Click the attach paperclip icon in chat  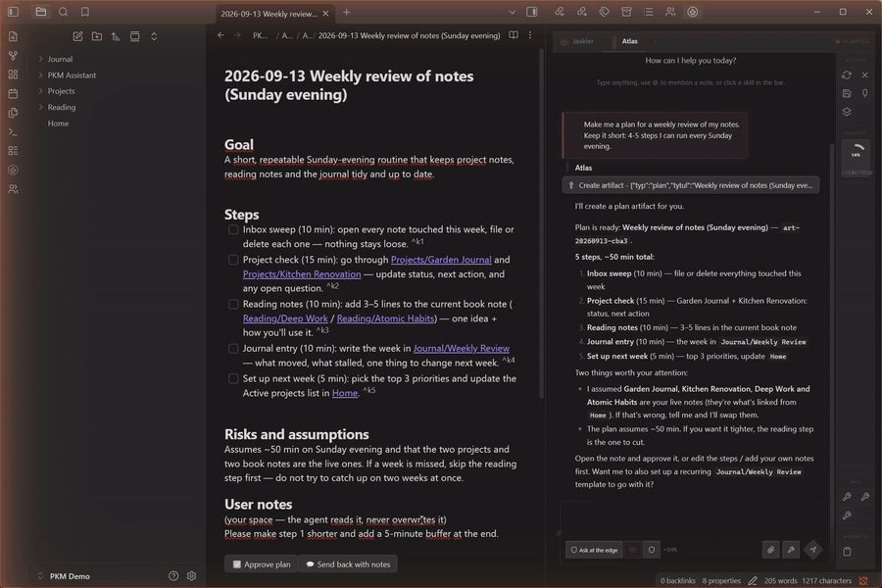tap(770, 550)
